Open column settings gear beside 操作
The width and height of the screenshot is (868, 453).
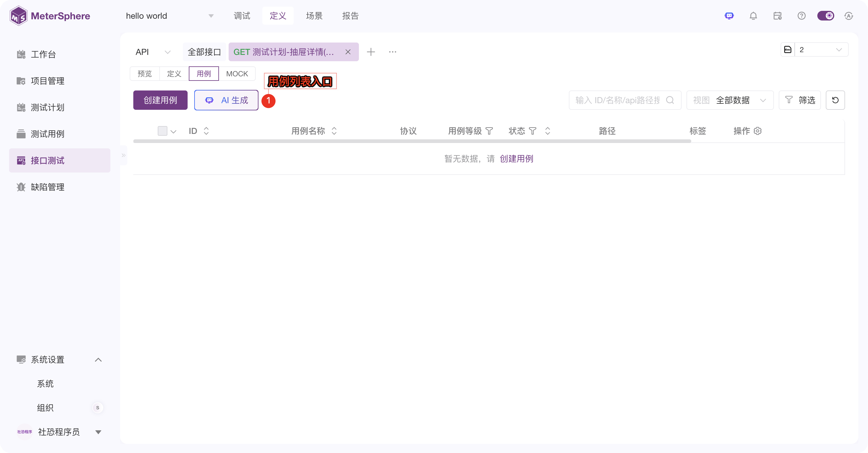pyautogui.click(x=758, y=131)
